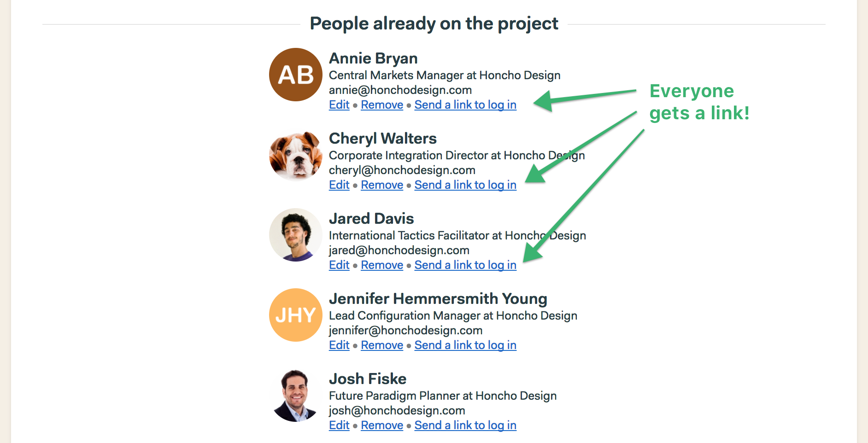The width and height of the screenshot is (868, 443).
Task: Send Jared Davis a link to log in
Action: point(465,265)
